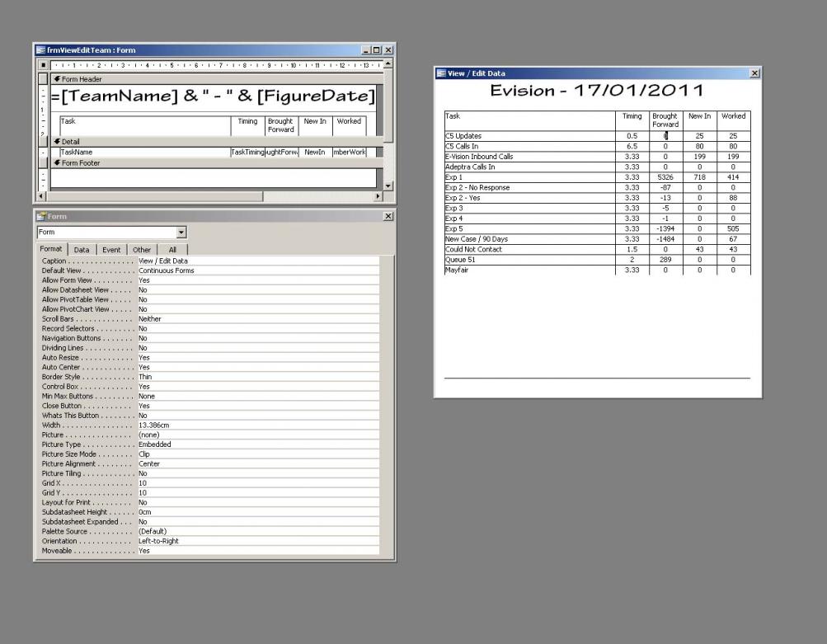
Task: Click the 5326 Brought Forward cell for Exp 1
Action: pyautogui.click(x=665, y=177)
